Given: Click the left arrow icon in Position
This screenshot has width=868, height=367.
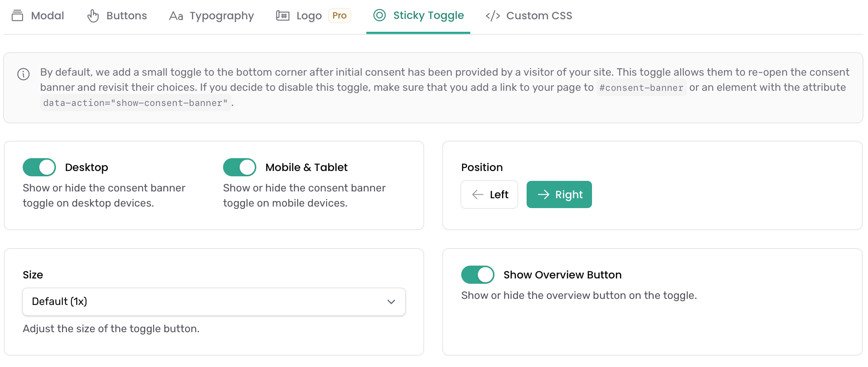Looking at the screenshot, I should [478, 194].
